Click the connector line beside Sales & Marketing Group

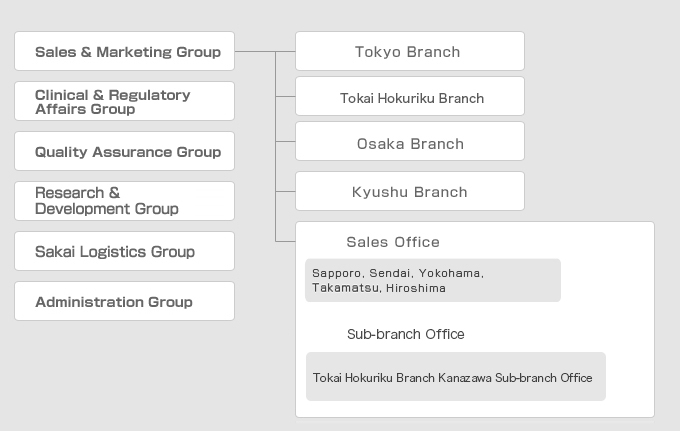point(255,51)
